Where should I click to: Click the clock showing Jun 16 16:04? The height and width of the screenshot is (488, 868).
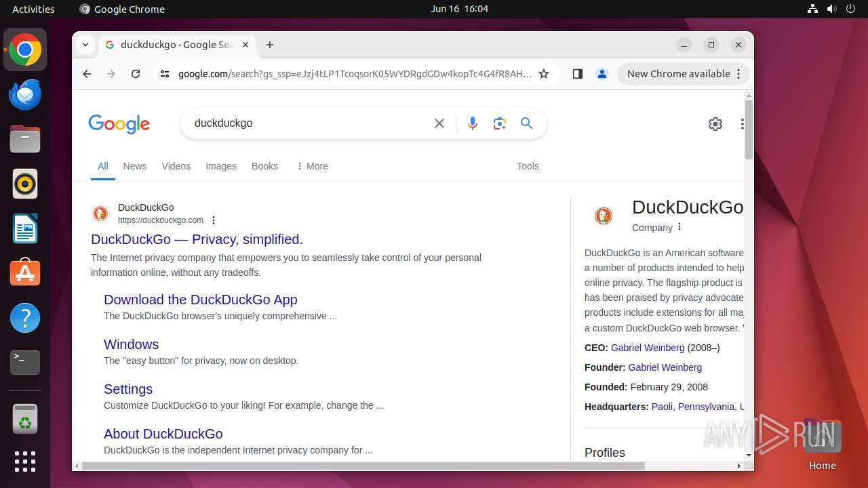pyautogui.click(x=459, y=9)
